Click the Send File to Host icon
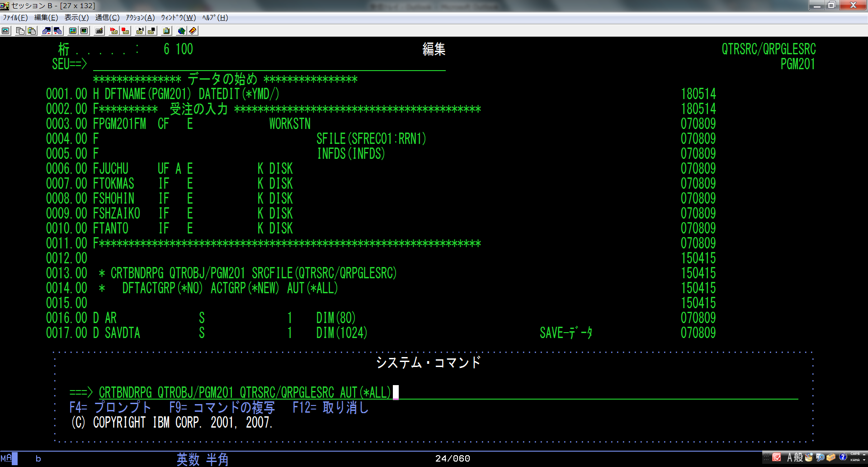The image size is (868, 467). (x=46, y=31)
